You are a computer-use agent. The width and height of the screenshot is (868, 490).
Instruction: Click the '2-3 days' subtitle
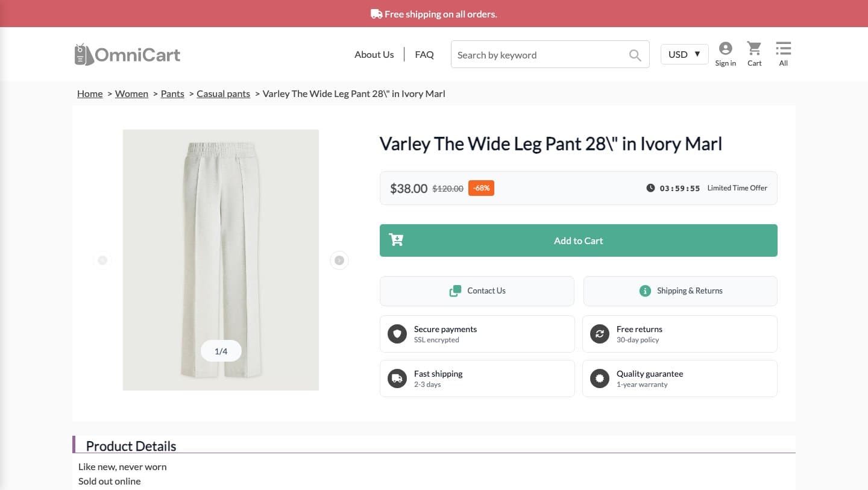click(427, 385)
